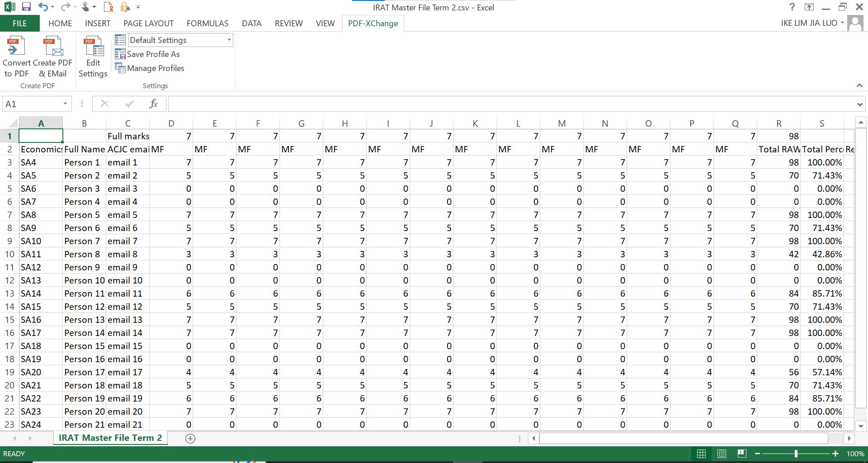Switch to the REVIEW tab
The width and height of the screenshot is (868, 463).
[x=288, y=24]
